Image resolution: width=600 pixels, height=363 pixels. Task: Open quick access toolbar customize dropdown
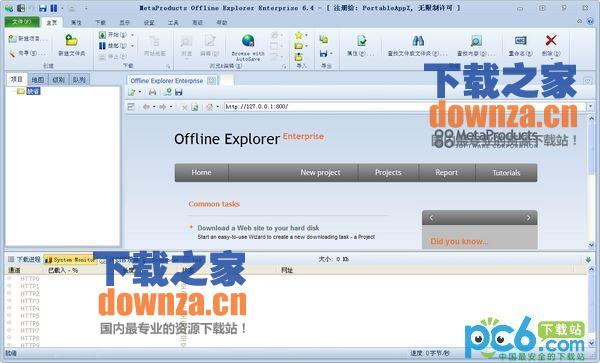[x=86, y=8]
